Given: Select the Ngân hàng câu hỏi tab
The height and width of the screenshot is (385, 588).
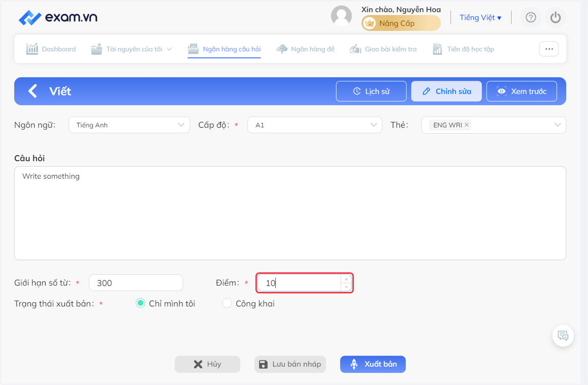Looking at the screenshot, I should click(x=224, y=49).
